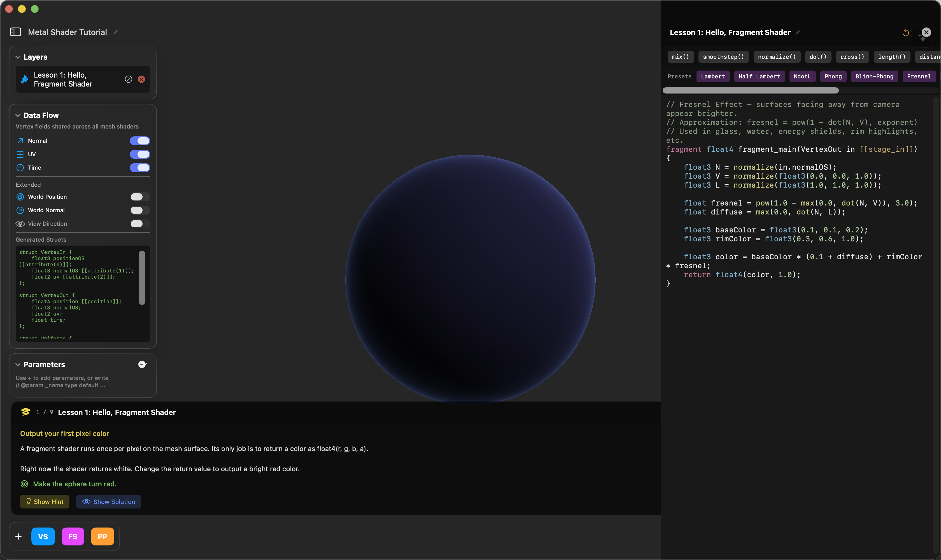Click the Show Solution button
This screenshot has height=560, width=941.
[109, 502]
